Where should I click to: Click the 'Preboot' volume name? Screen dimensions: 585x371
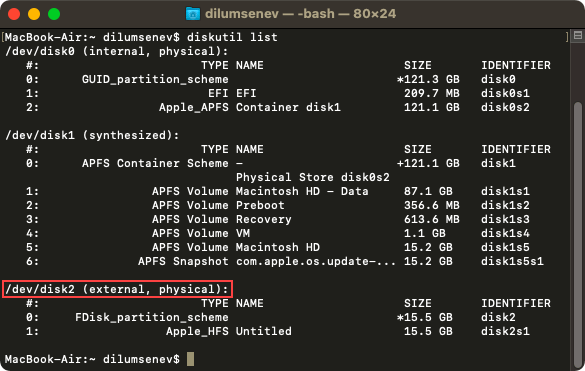(260, 205)
